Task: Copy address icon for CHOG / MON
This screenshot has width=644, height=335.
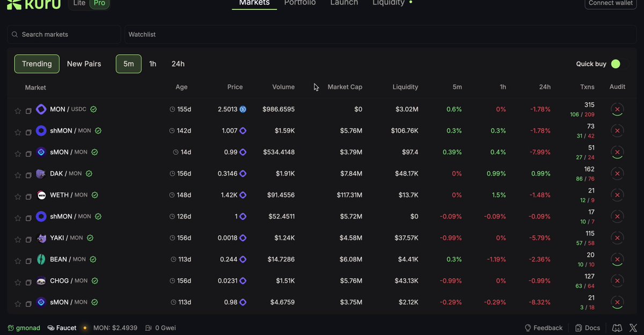Action: pyautogui.click(x=28, y=282)
